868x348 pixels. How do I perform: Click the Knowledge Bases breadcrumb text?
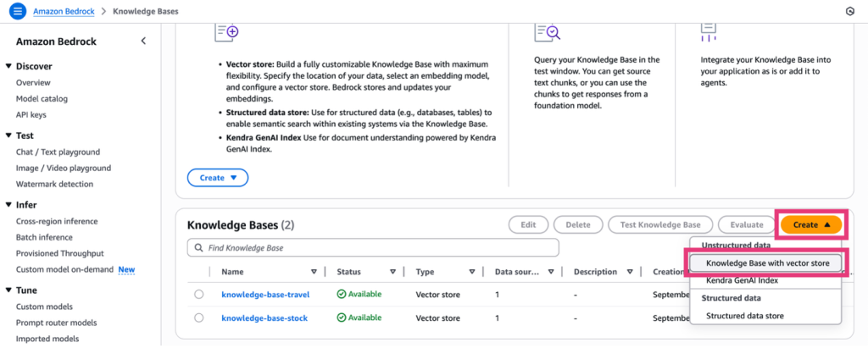point(146,11)
